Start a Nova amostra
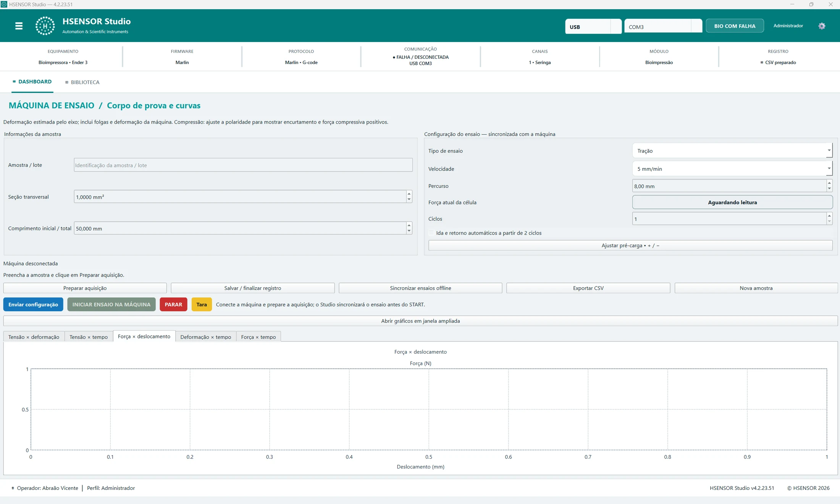The image size is (840, 504). click(x=756, y=288)
